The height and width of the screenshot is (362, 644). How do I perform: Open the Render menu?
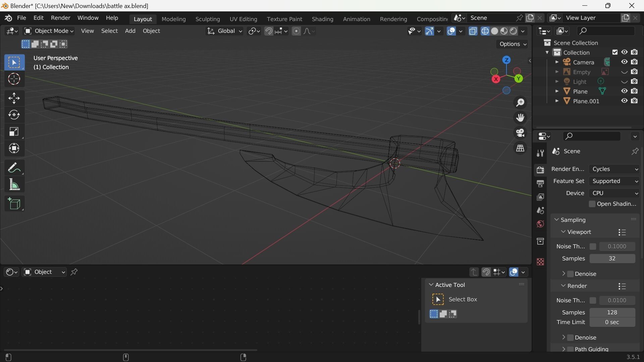pyautogui.click(x=60, y=18)
